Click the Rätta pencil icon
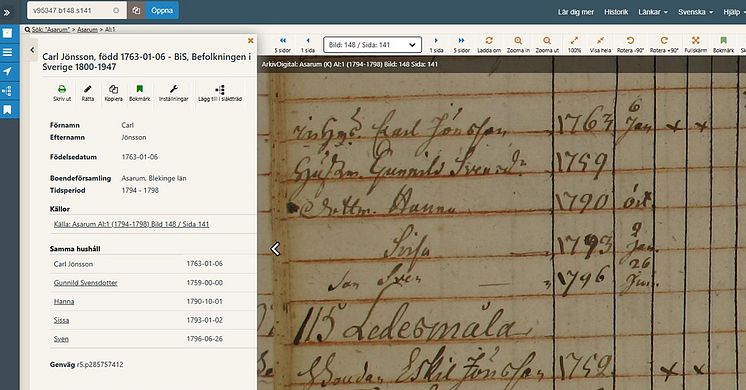746x390 pixels. pos(88,93)
